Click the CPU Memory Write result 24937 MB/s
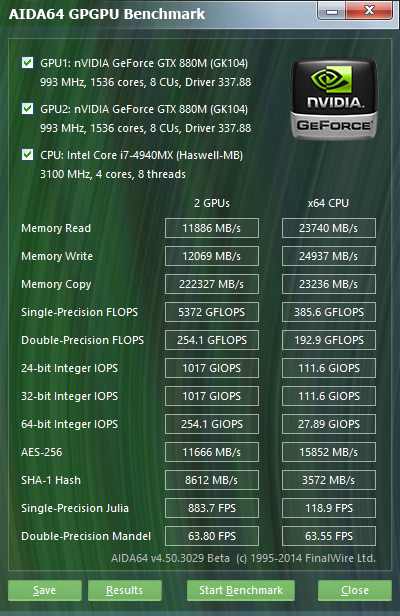 pos(329,256)
